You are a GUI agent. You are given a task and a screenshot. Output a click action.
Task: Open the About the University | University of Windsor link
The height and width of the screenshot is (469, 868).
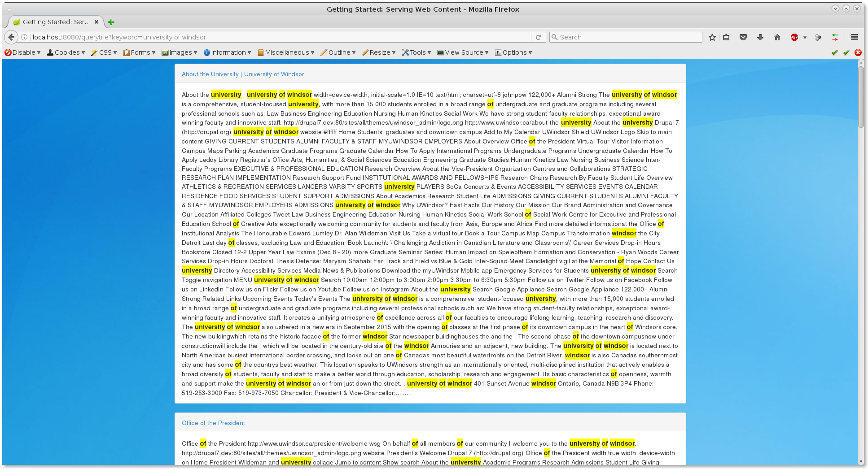coord(243,74)
